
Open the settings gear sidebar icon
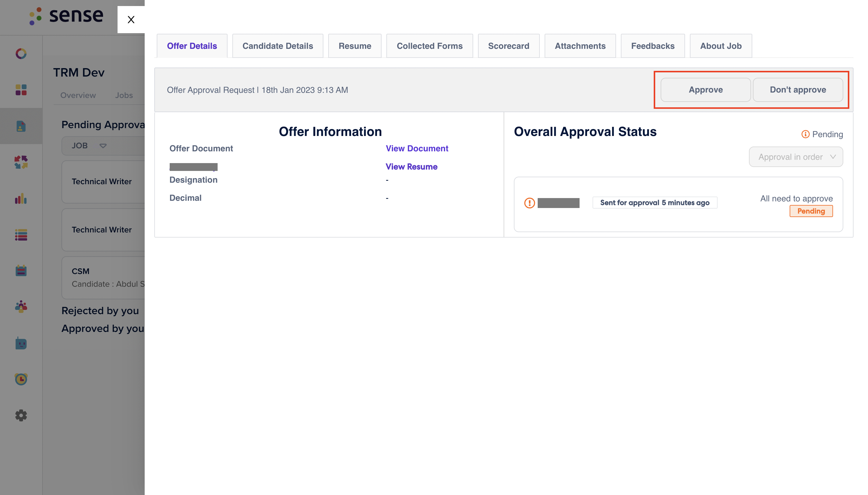pos(21,415)
